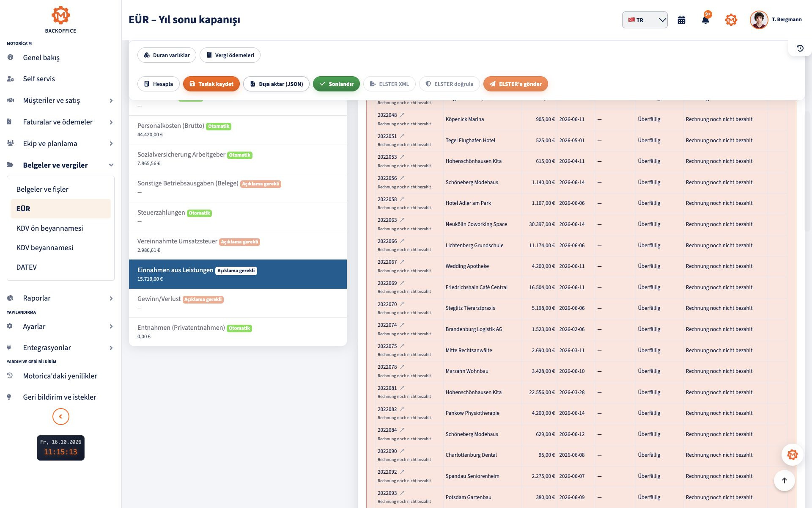Open the calendar icon in header
The height and width of the screenshot is (508, 812).
(x=681, y=20)
